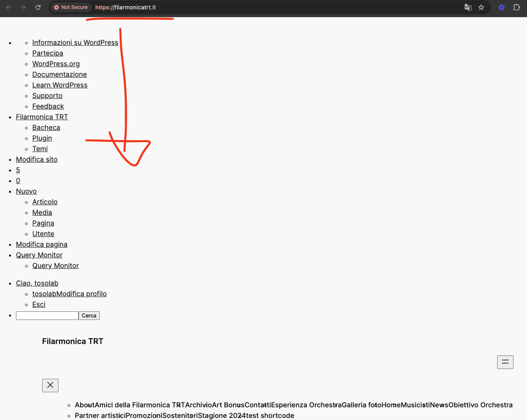This screenshot has width=527, height=420.
Task: Log out with the Esci link
Action: point(39,304)
